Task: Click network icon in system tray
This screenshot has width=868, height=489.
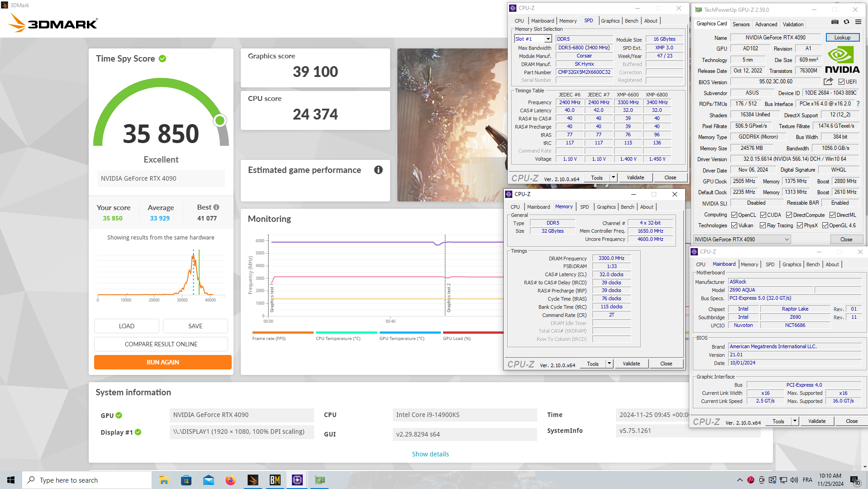Action: click(x=783, y=480)
